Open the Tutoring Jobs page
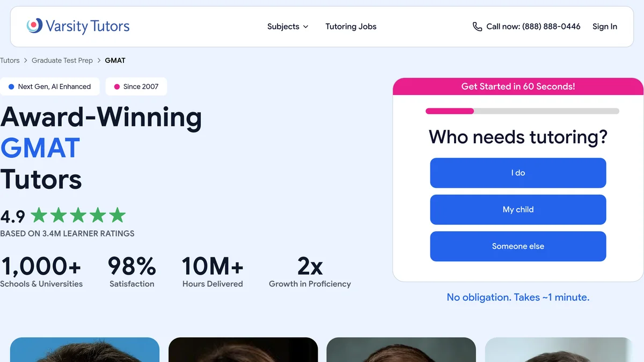This screenshot has height=362, width=644. (x=351, y=26)
